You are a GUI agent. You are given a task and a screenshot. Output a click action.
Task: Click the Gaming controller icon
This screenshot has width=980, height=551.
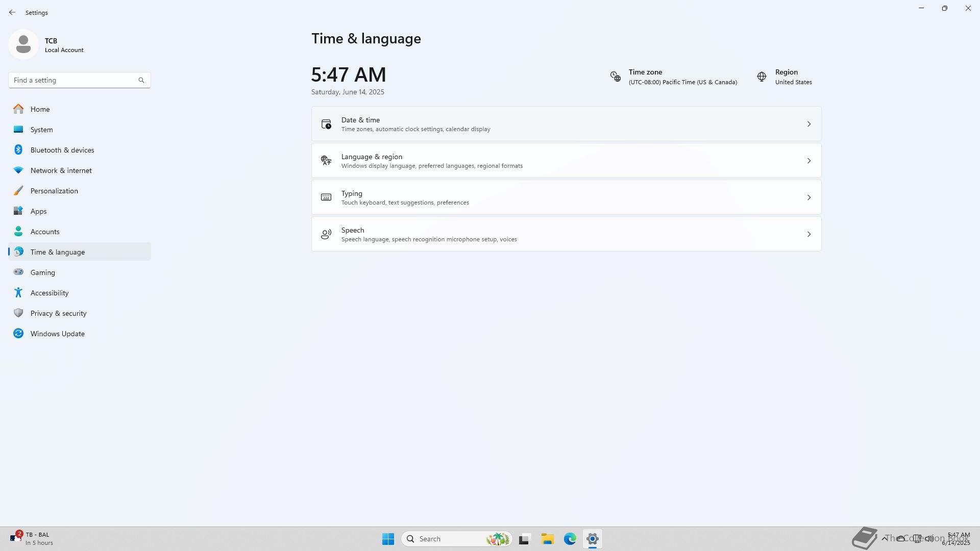point(18,272)
